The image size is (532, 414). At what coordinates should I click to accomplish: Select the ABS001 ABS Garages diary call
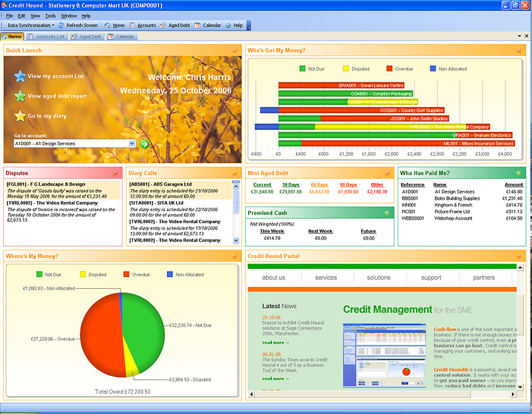pyautogui.click(x=180, y=190)
